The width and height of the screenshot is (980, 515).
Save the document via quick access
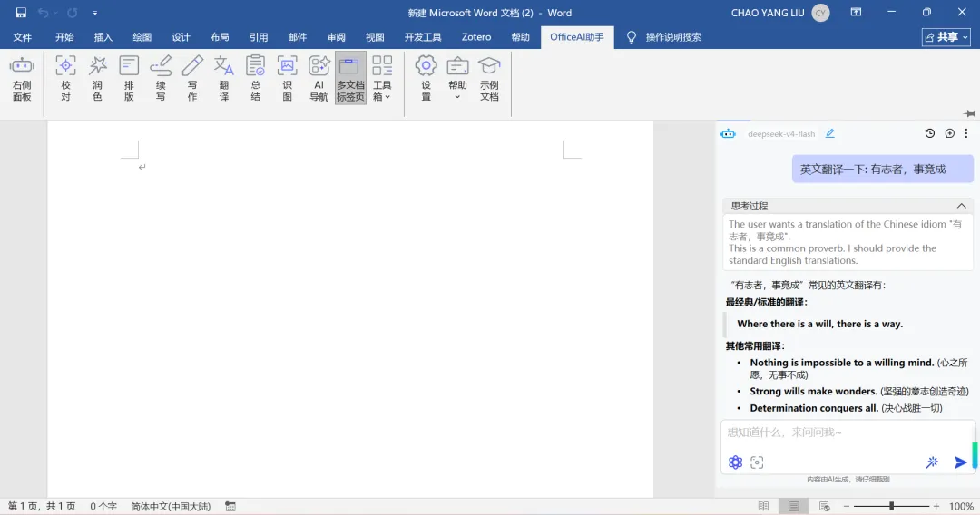(x=21, y=13)
